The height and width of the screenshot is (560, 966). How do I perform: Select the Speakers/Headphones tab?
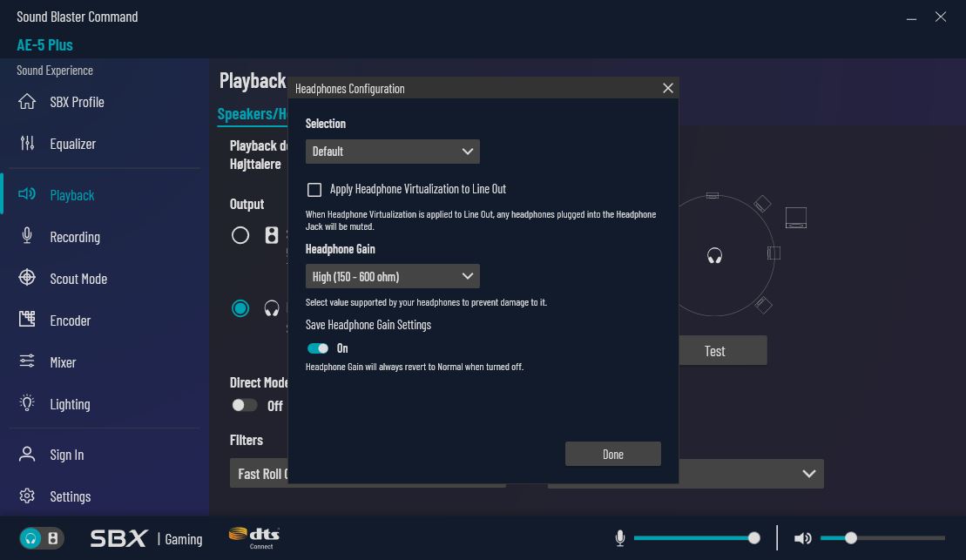tap(253, 114)
